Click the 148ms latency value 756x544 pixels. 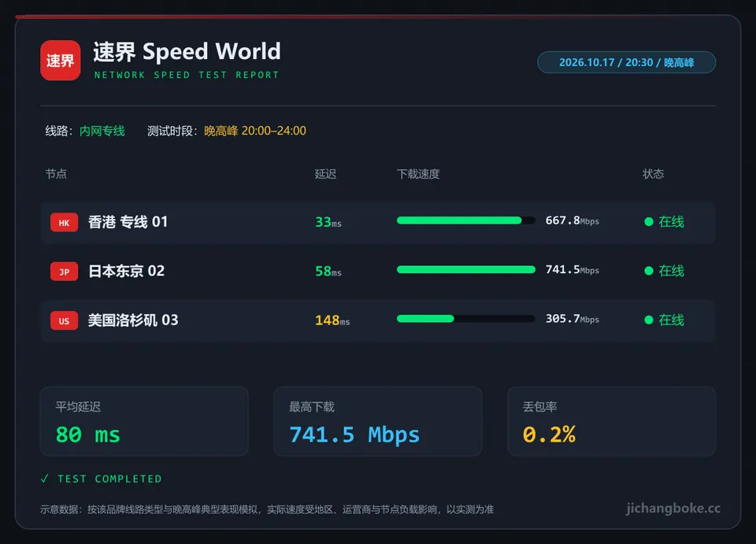332,320
